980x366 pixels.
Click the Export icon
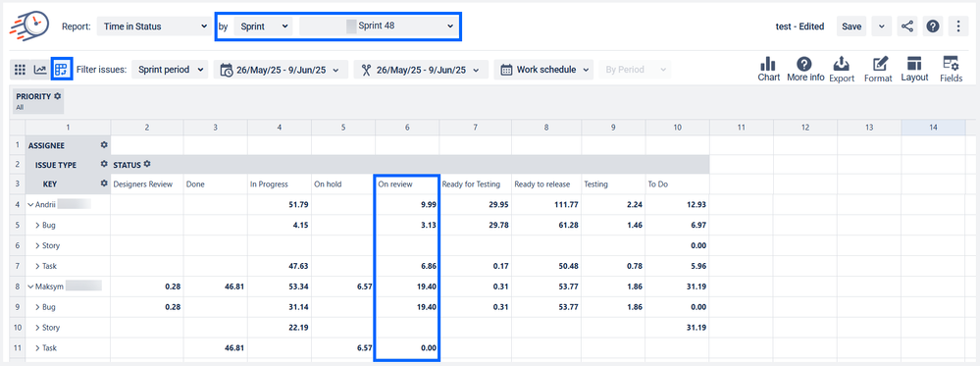click(842, 69)
